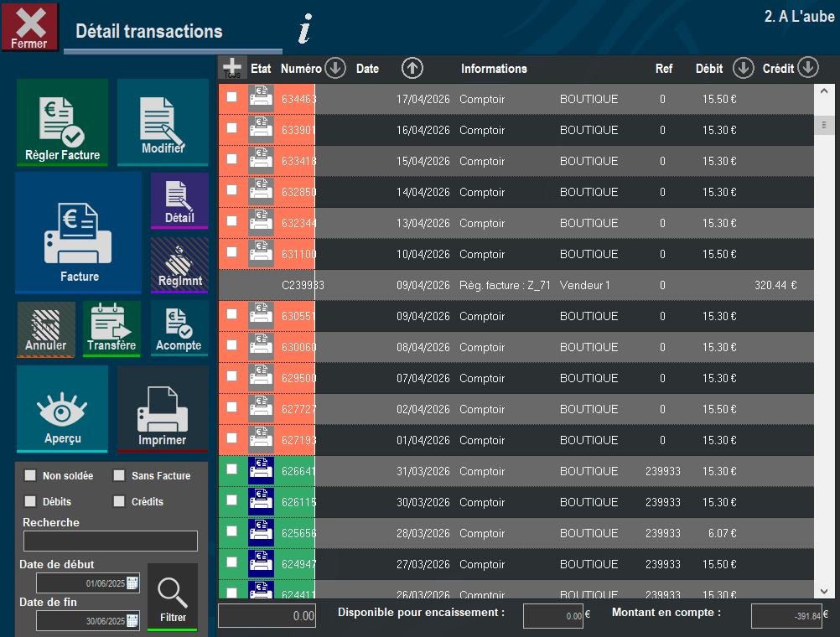
Task: Show the Aperçu eye preview
Action: point(62,409)
